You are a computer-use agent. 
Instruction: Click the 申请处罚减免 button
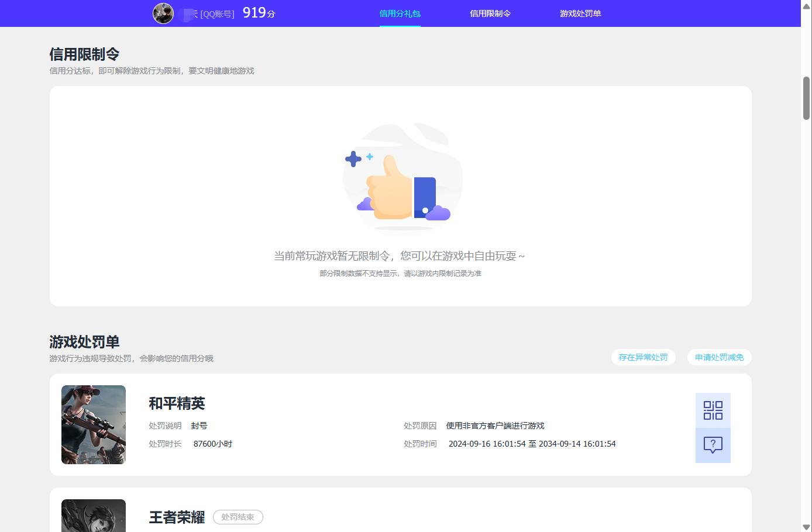(719, 357)
